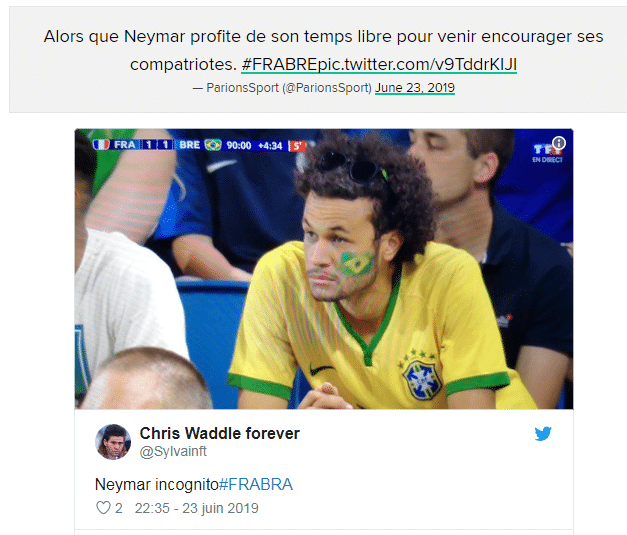This screenshot has width=627, height=535.
Task: Click the Brazil flag in the scoreboard
Action: tap(213, 145)
